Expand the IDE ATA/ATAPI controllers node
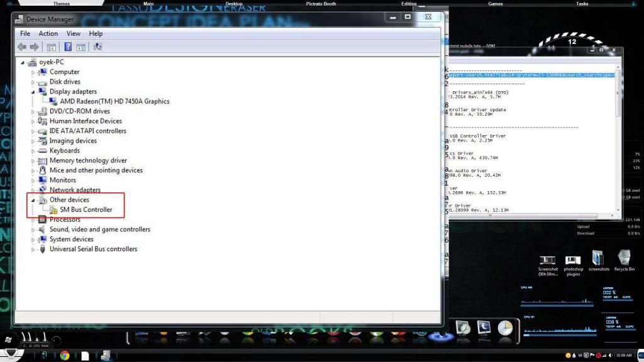This screenshot has width=644, height=362. pyautogui.click(x=33, y=131)
